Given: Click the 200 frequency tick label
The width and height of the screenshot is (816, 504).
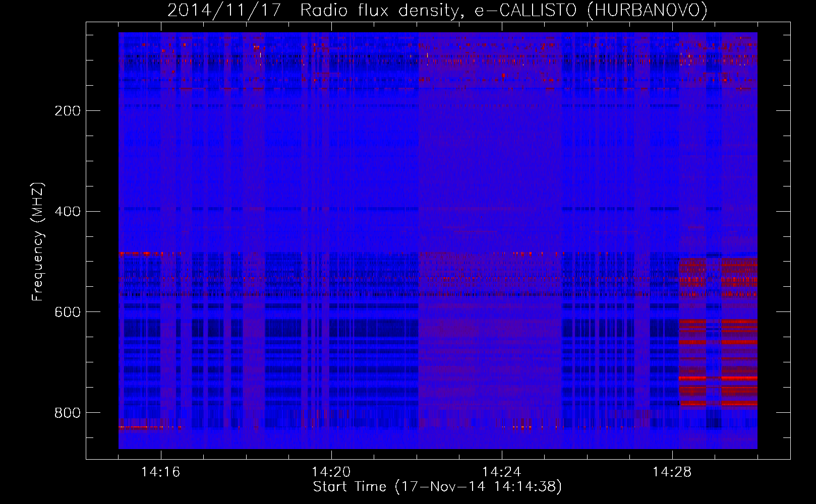Looking at the screenshot, I should click(68, 111).
